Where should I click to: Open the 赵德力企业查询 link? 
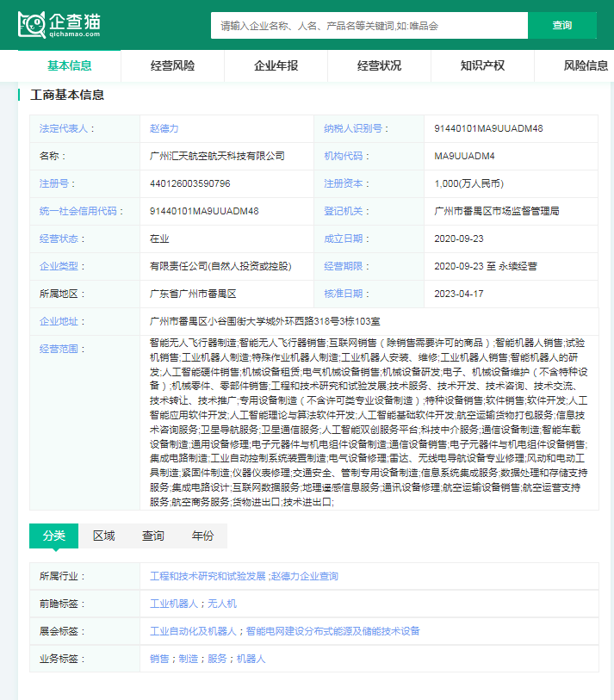point(305,576)
